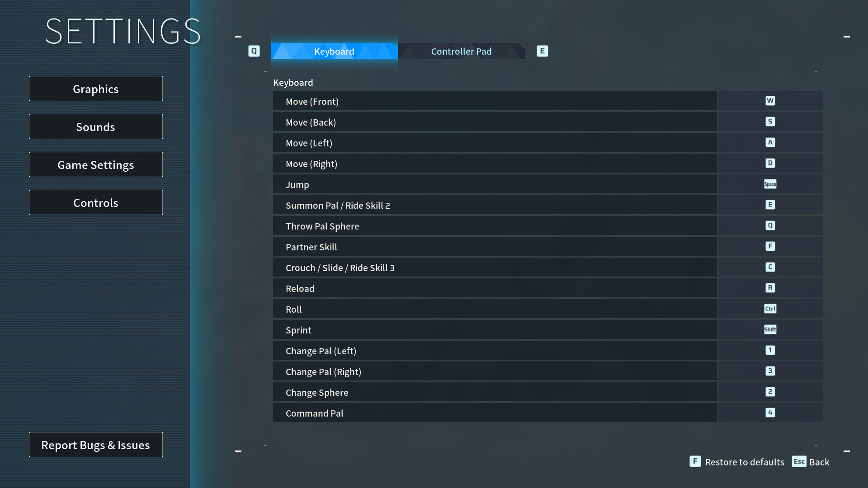Select the Keyboard tab
Viewport: 868px width, 488px height.
334,52
